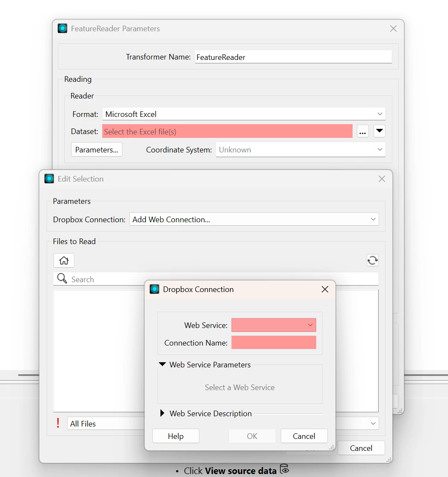Open the Coordinate System dropdown
448x477 pixels.
click(300, 150)
